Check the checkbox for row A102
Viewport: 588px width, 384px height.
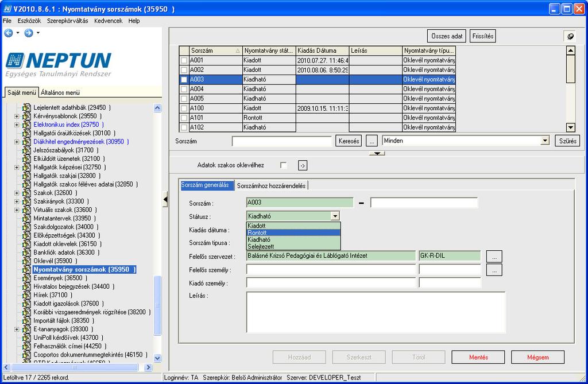[x=184, y=127]
